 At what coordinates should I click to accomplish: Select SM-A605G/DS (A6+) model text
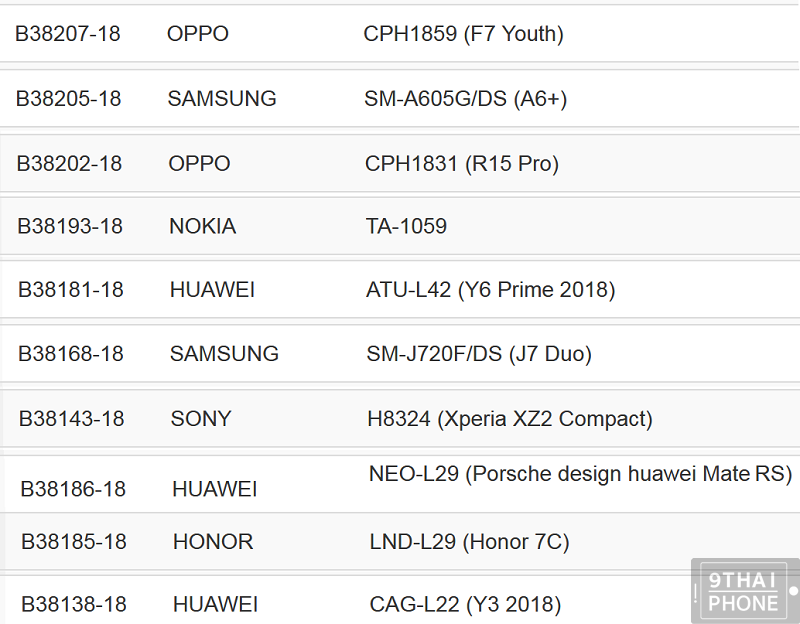tap(465, 99)
